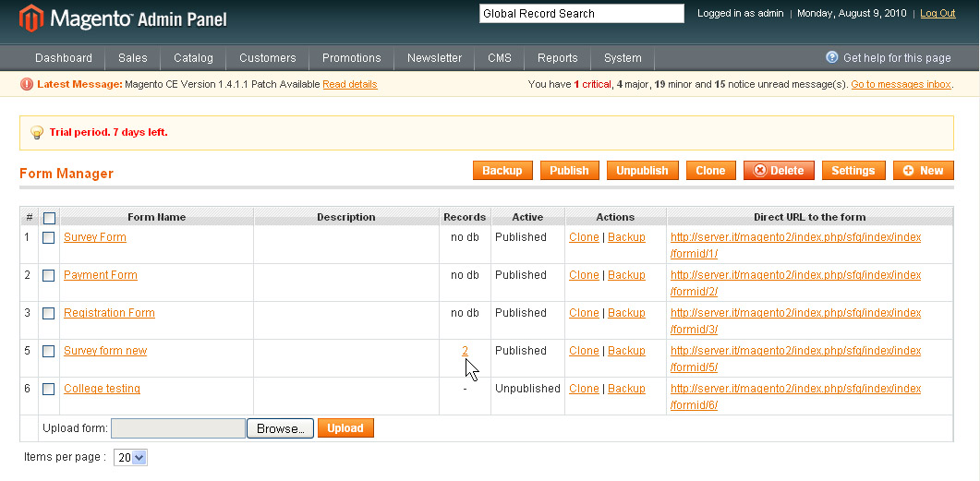The height and width of the screenshot is (481, 980).
Task: Open the Dashboard menu
Action: pos(64,58)
